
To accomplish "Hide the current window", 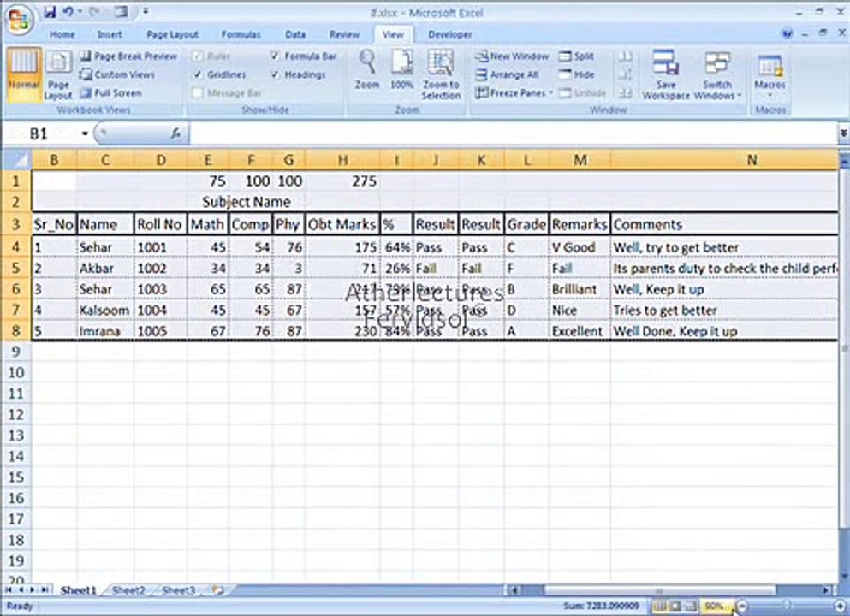I will pos(576,74).
